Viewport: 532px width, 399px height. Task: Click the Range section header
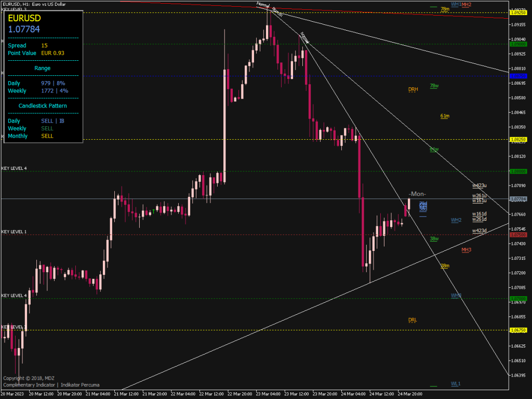43,68
